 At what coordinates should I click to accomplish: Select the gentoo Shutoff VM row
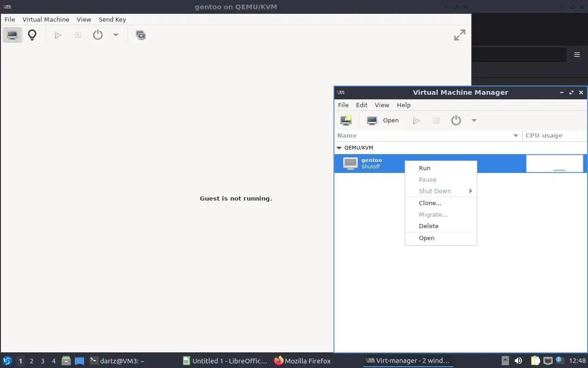(x=461, y=163)
